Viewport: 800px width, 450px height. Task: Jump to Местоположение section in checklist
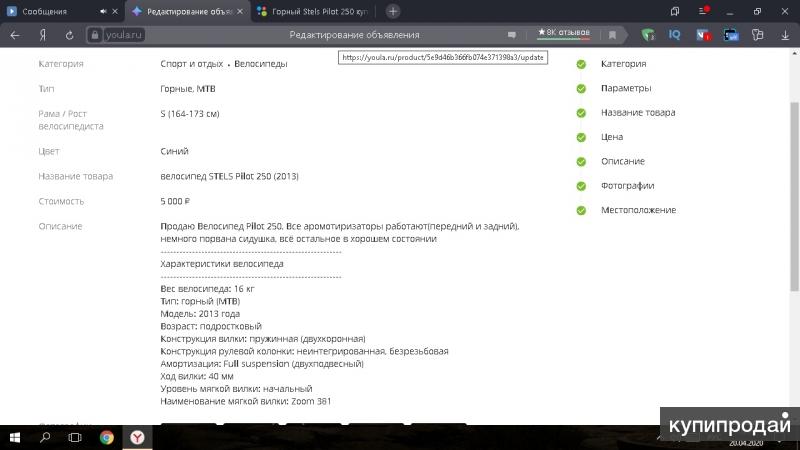tap(638, 210)
